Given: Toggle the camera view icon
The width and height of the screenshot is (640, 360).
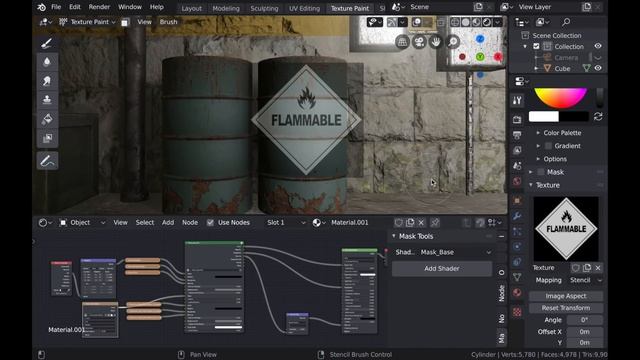Looking at the screenshot, I should tap(419, 42).
